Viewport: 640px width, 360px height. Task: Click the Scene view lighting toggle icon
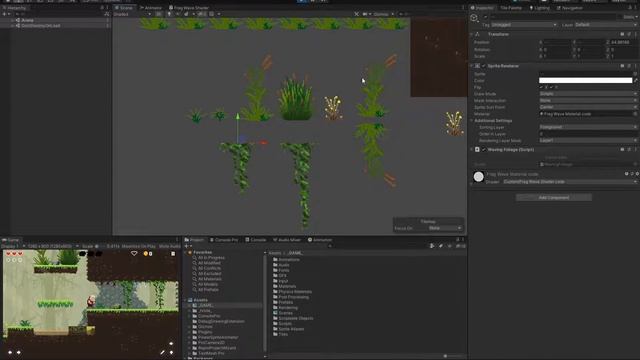(x=169, y=14)
